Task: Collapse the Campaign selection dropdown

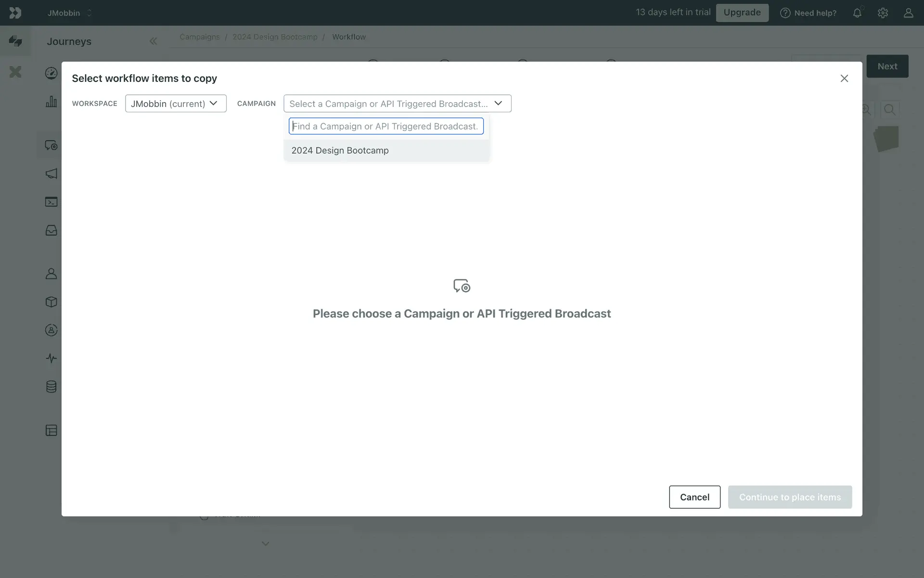Action: pyautogui.click(x=397, y=104)
